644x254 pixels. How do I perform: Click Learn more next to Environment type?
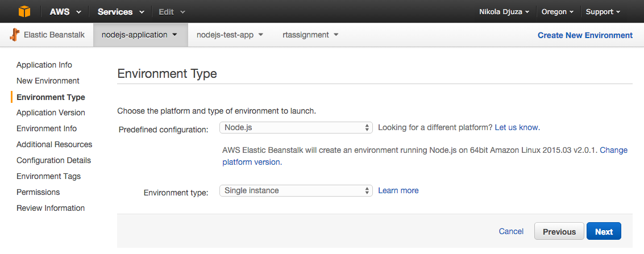[398, 190]
